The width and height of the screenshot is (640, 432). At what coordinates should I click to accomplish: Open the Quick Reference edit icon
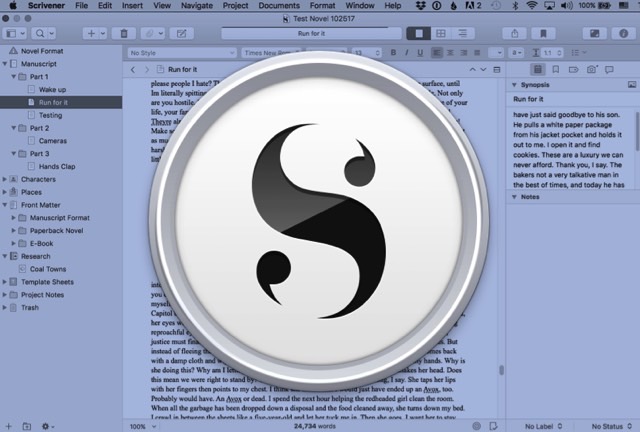pos(182,33)
